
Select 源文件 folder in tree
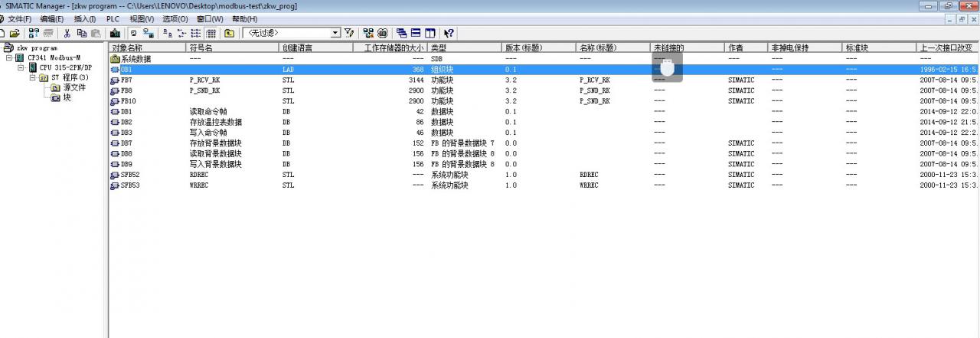(x=74, y=87)
